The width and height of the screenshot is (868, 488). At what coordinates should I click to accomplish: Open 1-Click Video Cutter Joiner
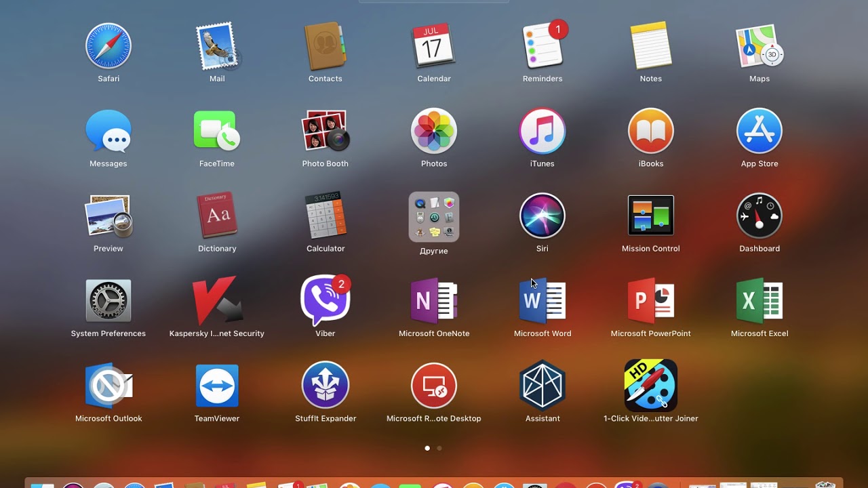click(x=651, y=386)
